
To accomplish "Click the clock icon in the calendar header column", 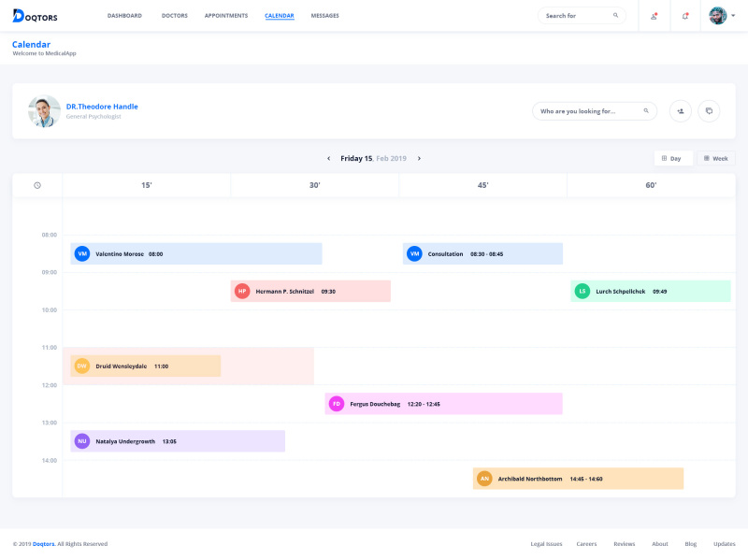I will tap(36, 185).
